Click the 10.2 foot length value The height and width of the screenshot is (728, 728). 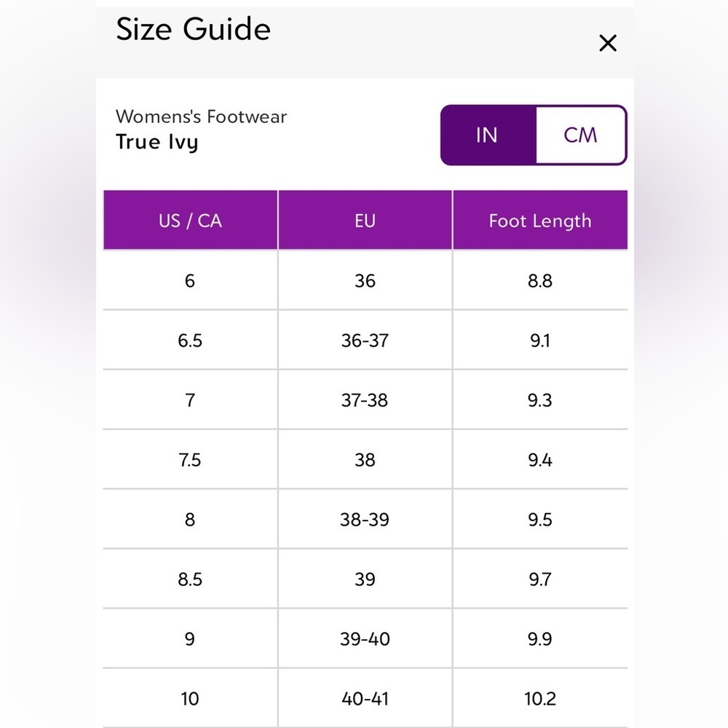click(540, 699)
